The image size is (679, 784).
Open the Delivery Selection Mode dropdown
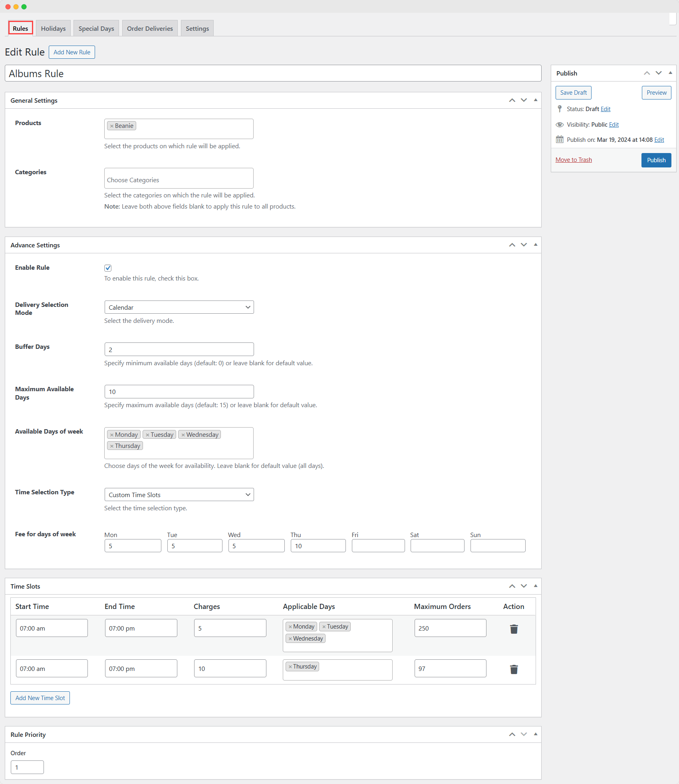(179, 307)
